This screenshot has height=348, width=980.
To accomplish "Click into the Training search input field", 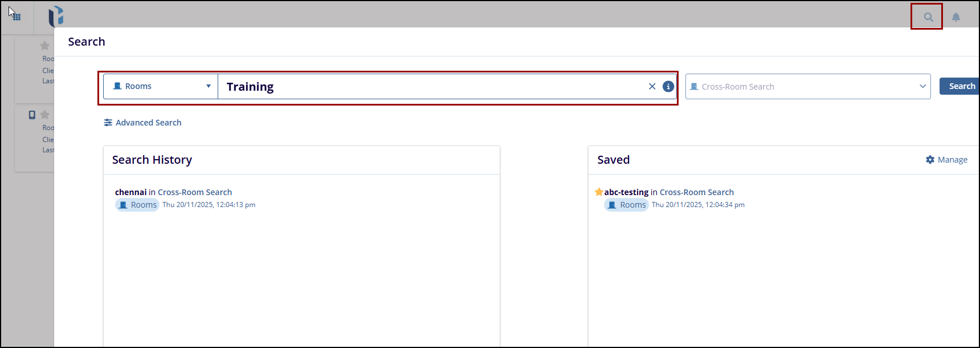I will click(x=427, y=87).
